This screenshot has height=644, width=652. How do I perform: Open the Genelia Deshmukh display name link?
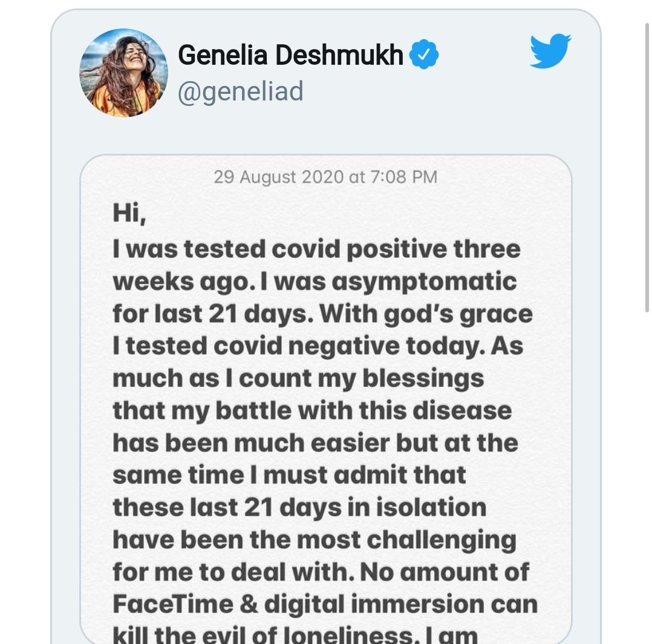click(290, 54)
